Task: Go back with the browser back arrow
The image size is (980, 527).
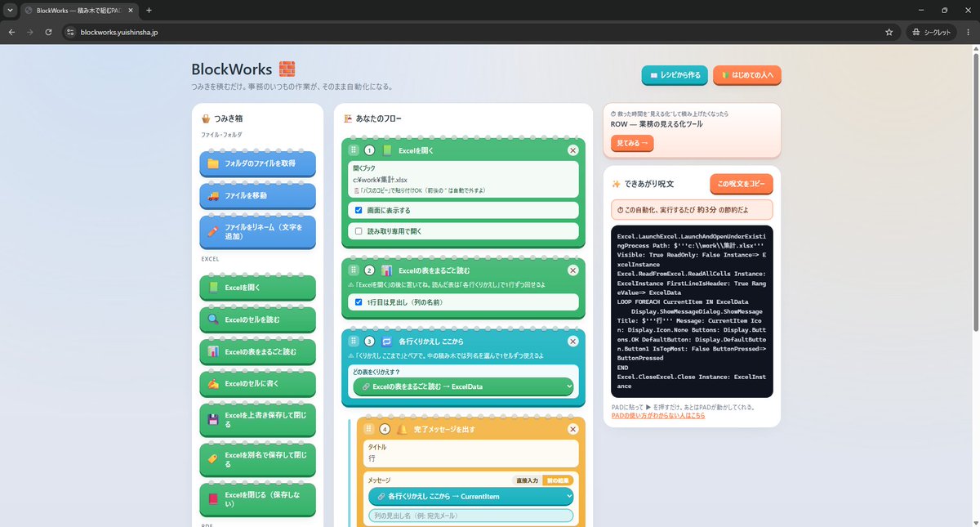Action: coord(11,32)
